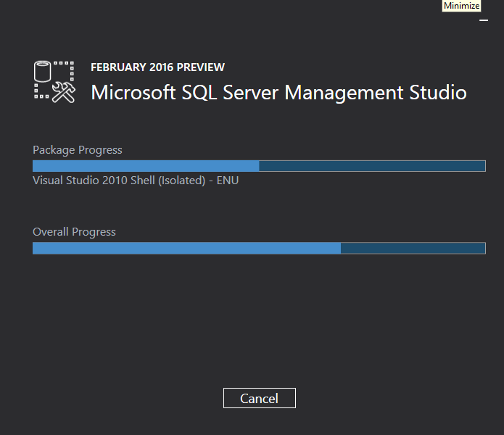504x435 pixels.
Task: Click the SQL Server Management Studio logo
Action: coord(54,81)
